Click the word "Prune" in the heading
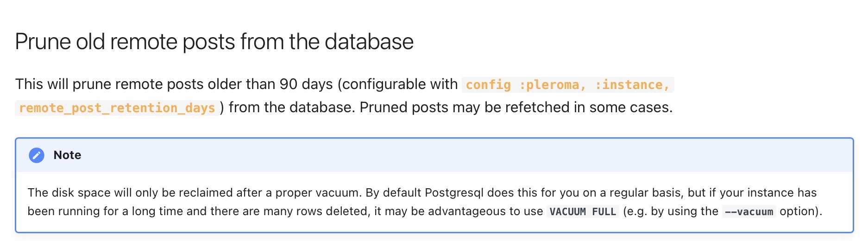This screenshot has width=868, height=249. (44, 42)
